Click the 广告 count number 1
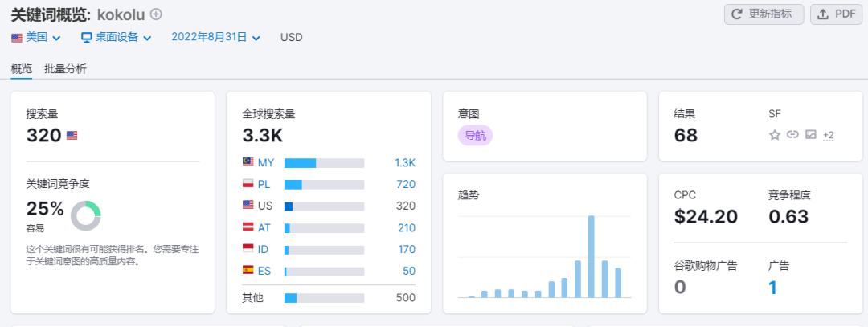Image resolution: width=868 pixels, height=327 pixels. pos(772,288)
